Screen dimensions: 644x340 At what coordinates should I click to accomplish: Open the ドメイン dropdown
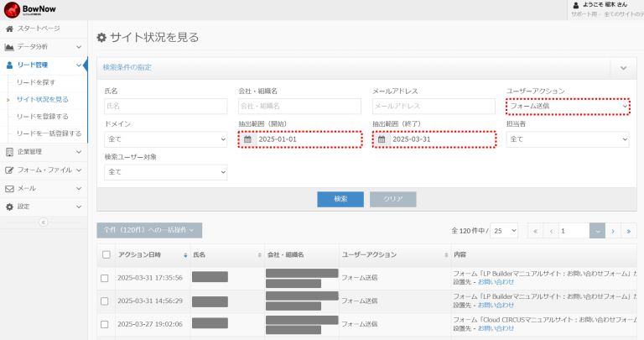click(x=165, y=139)
